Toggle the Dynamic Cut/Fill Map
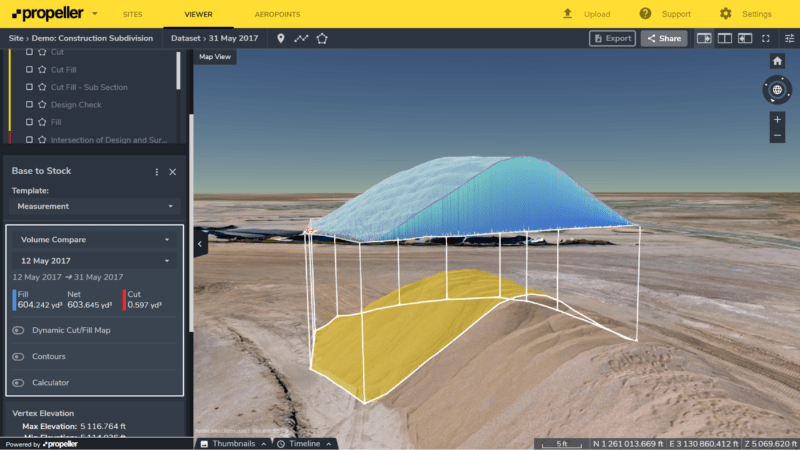 18,330
